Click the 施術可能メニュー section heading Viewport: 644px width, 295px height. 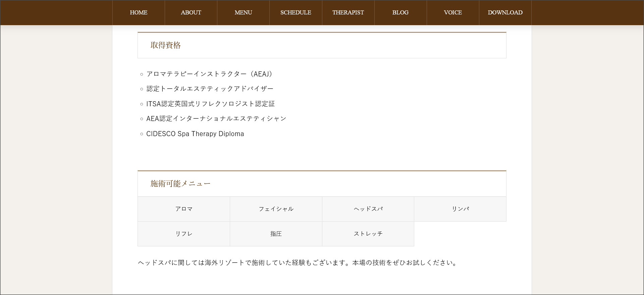pos(180,184)
